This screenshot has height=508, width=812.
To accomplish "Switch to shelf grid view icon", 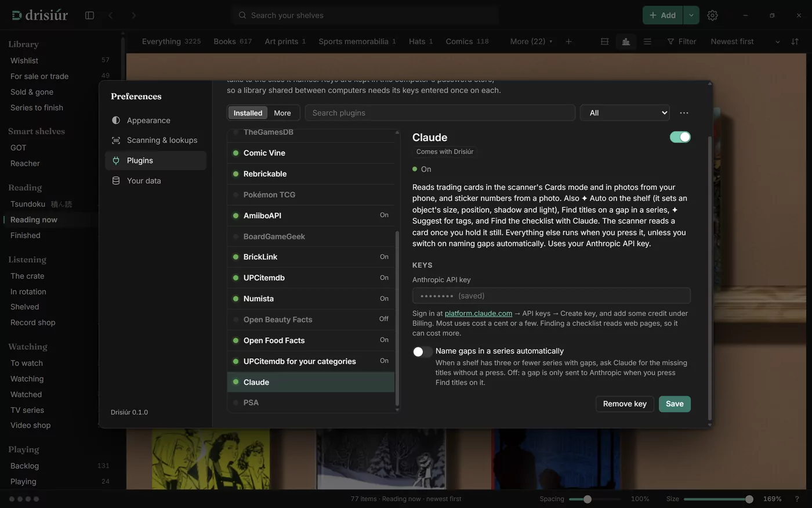I will click(x=604, y=41).
